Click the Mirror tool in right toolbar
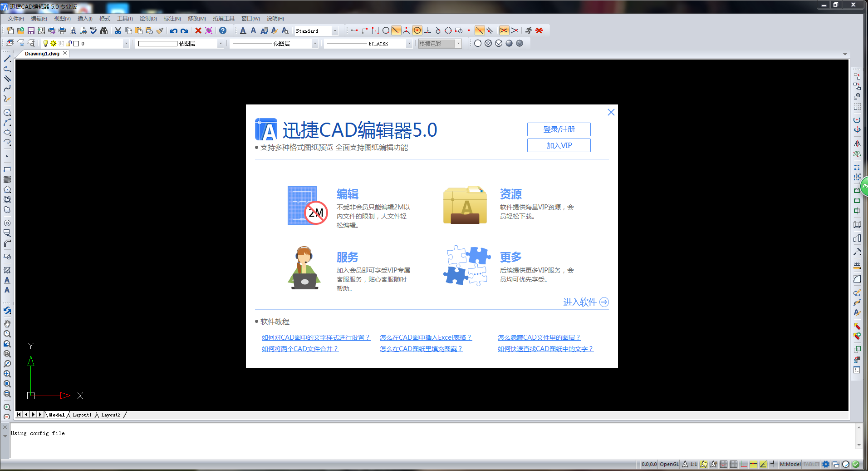The width and height of the screenshot is (868, 471). (857, 144)
